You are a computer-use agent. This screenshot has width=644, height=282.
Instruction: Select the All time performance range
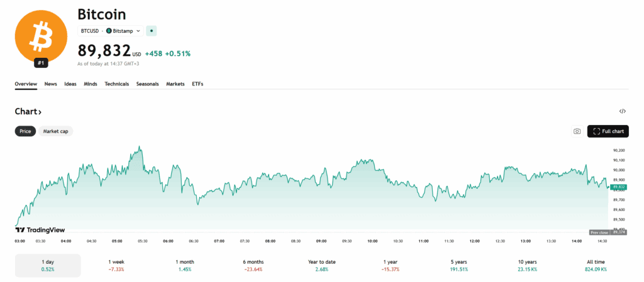(x=596, y=265)
